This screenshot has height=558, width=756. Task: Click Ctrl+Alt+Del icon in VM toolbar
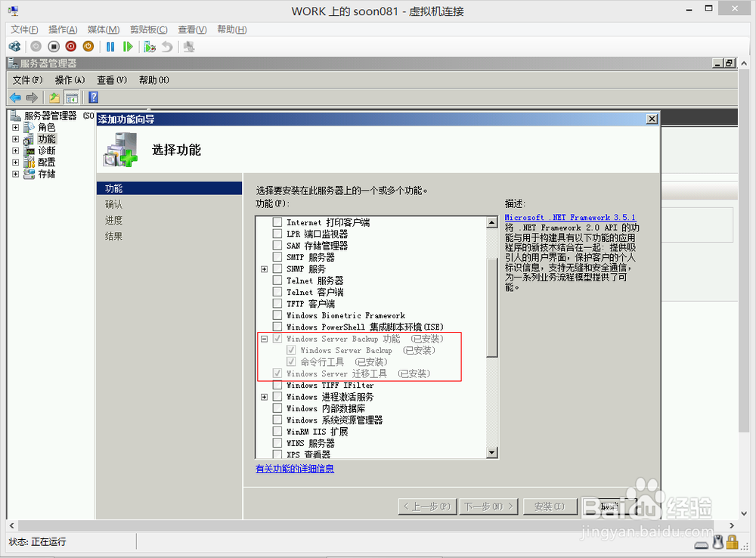pos(15,47)
